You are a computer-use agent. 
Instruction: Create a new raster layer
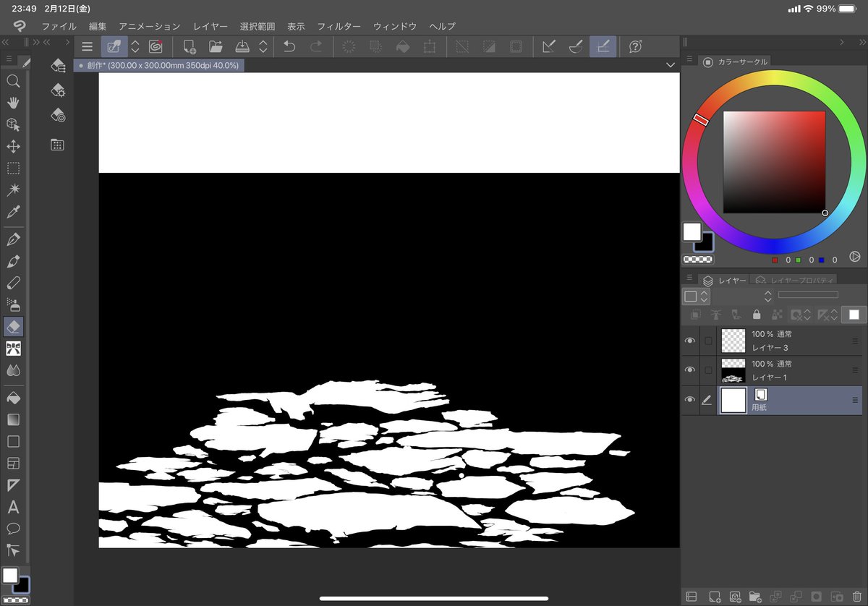click(714, 596)
